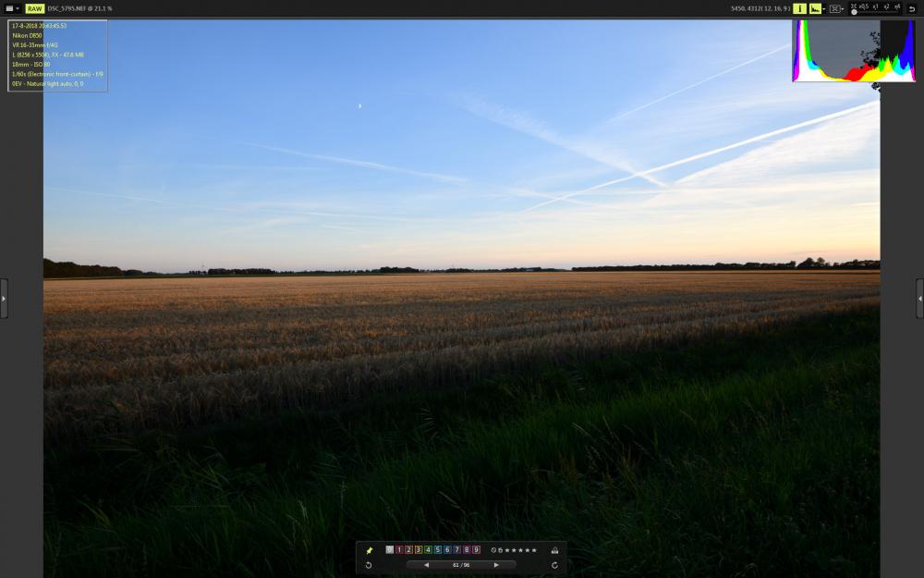Toggle the histogram panel button
The width and height of the screenshot is (924, 578).
[x=816, y=9]
